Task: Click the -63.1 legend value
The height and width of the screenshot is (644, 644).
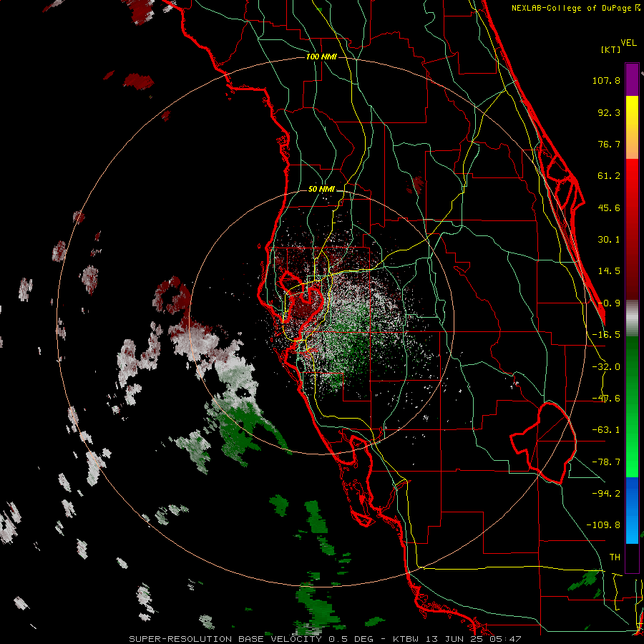Action: (606, 430)
